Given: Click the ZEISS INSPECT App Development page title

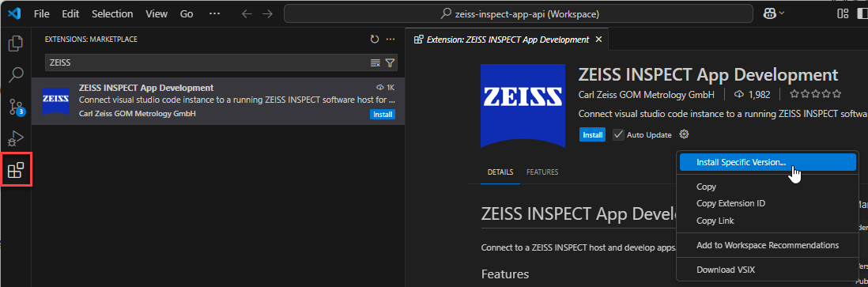Looking at the screenshot, I should pyautogui.click(x=708, y=75).
